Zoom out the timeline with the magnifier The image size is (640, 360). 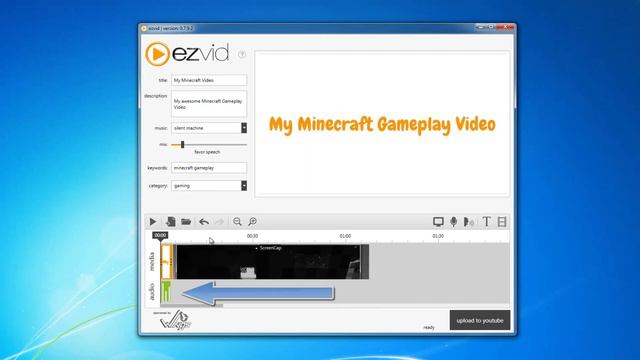[x=237, y=222]
